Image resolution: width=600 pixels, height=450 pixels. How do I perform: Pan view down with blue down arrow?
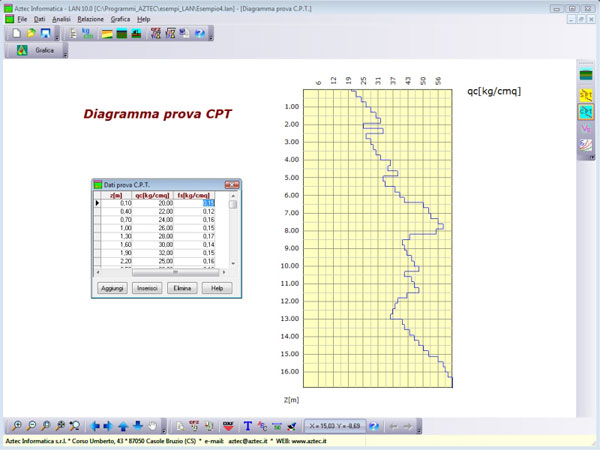[138, 426]
